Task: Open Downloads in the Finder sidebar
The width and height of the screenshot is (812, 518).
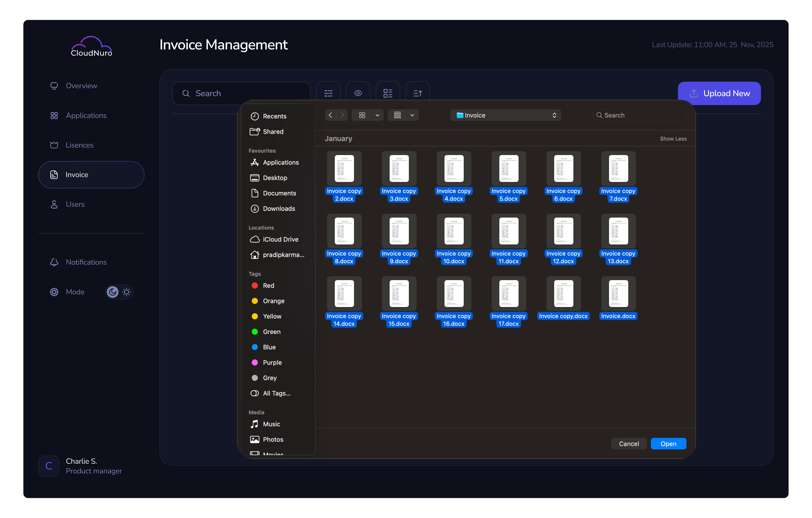Action: tap(279, 209)
